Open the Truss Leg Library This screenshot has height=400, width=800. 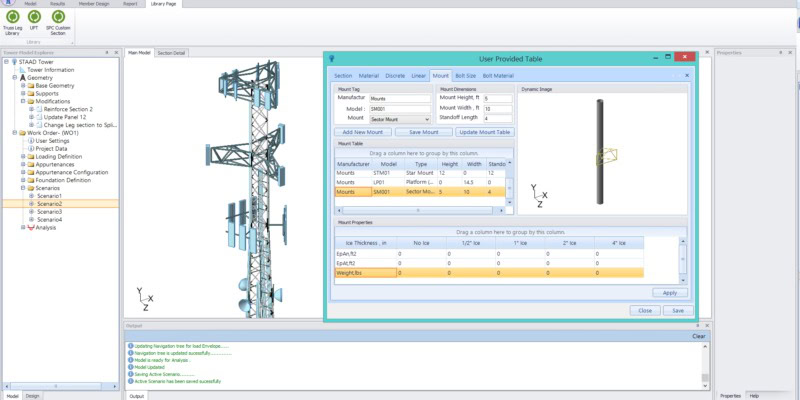[11, 17]
